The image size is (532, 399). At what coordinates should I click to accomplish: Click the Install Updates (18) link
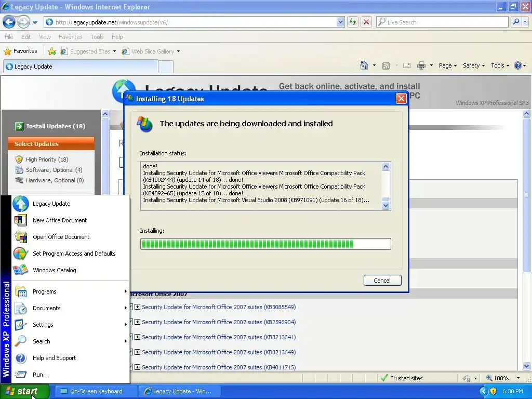click(50, 126)
